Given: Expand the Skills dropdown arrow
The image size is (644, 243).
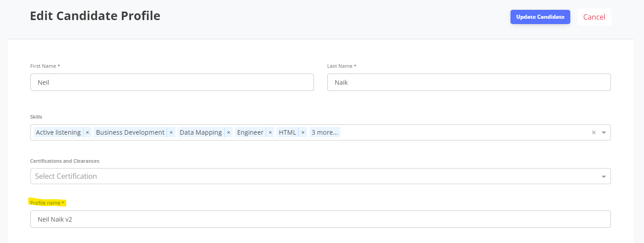Looking at the screenshot, I should [x=604, y=132].
